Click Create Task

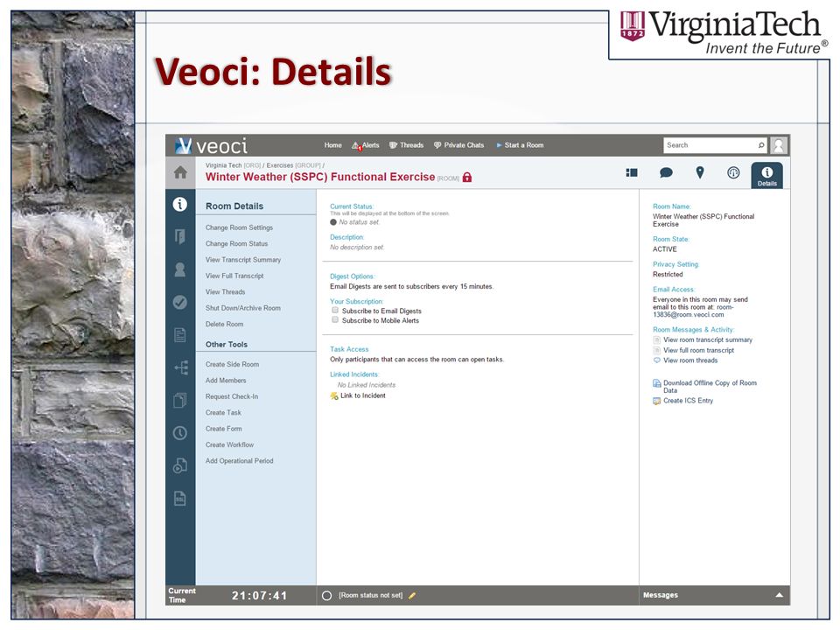coord(223,412)
